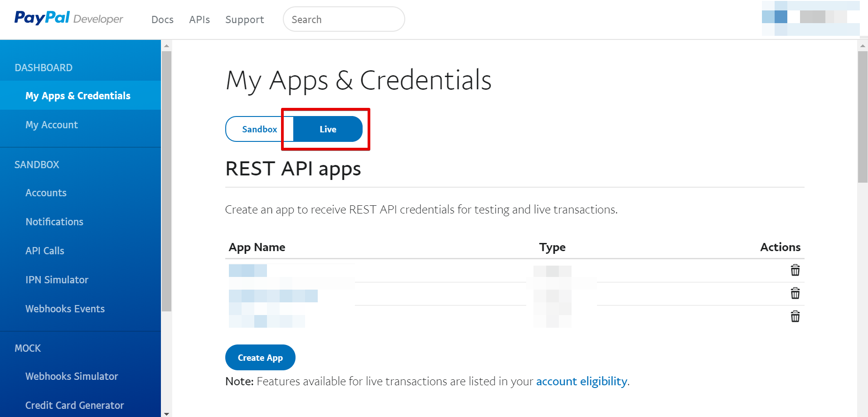
Task: Click the Actions column header
Action: (780, 247)
